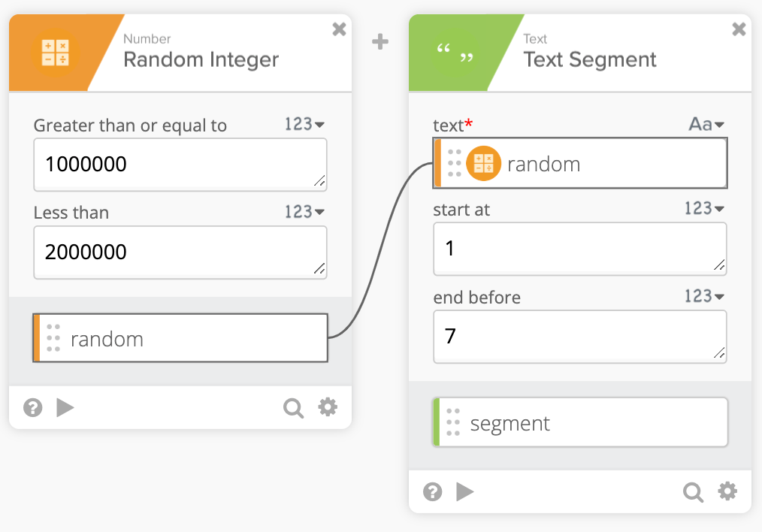Open type dropdown for start at field
This screenshot has height=532, width=762.
(704, 209)
